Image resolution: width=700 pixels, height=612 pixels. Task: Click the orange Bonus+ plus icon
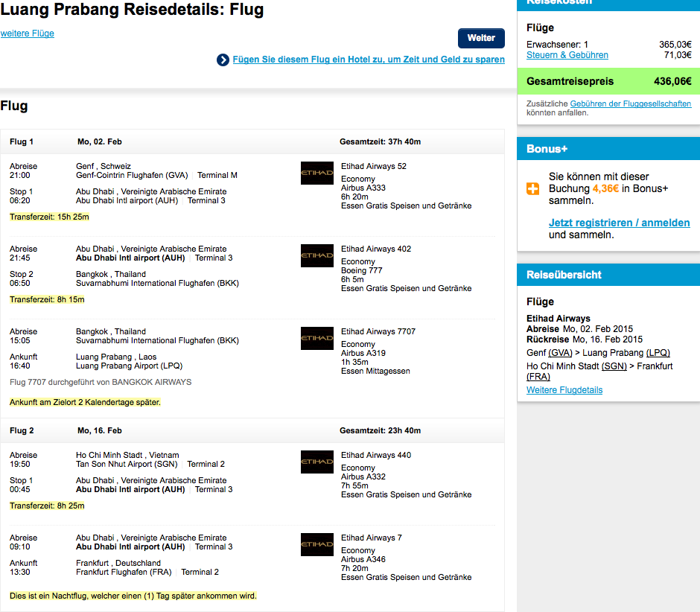click(x=532, y=188)
